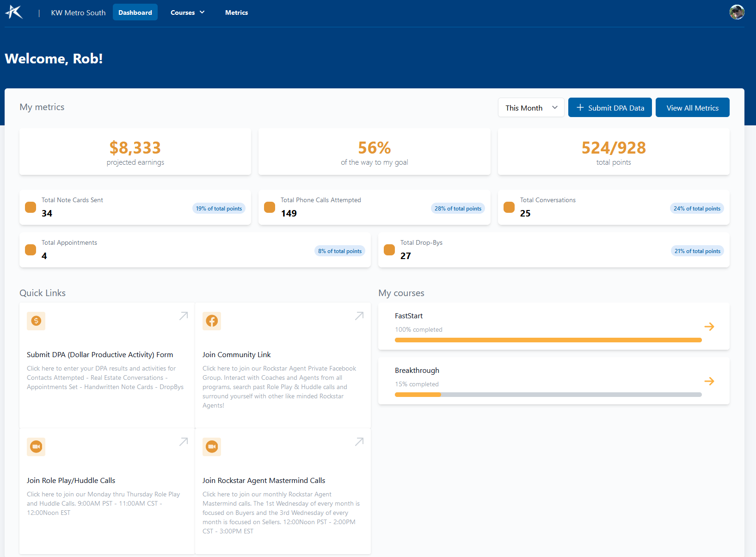Screen dimensions: 756x557
Task: Click external link arrow on Join Community Link card
Action: point(359,316)
